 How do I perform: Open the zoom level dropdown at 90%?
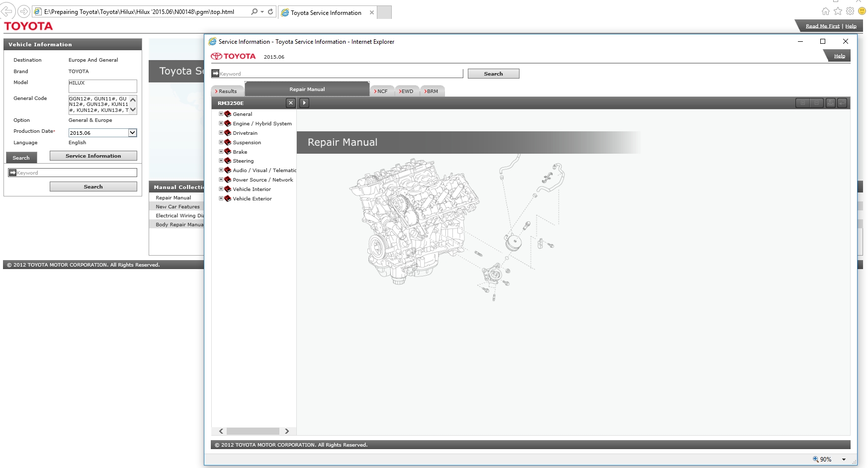pos(844,460)
